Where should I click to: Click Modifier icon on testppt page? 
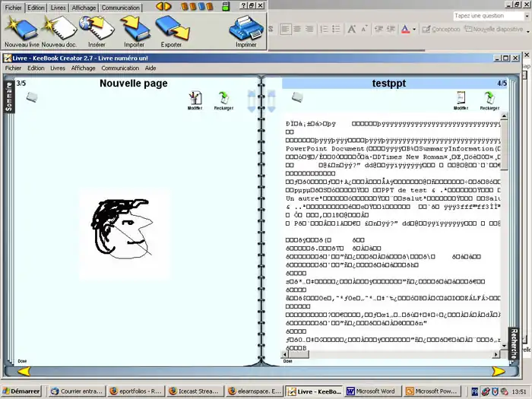(x=461, y=98)
